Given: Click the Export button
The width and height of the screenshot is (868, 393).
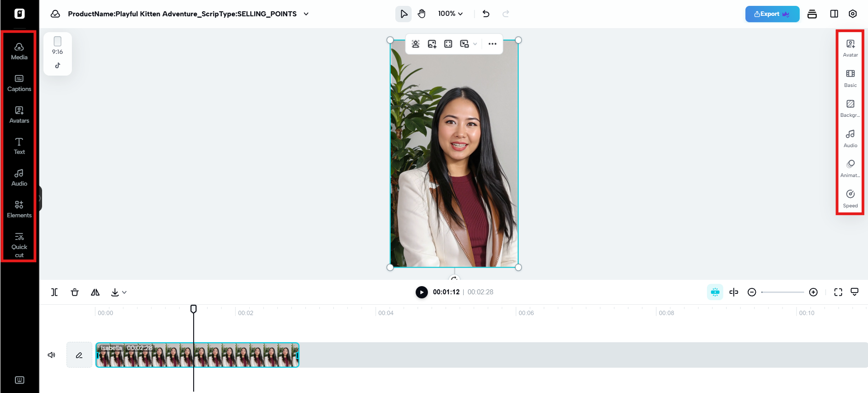Looking at the screenshot, I should coord(772,14).
